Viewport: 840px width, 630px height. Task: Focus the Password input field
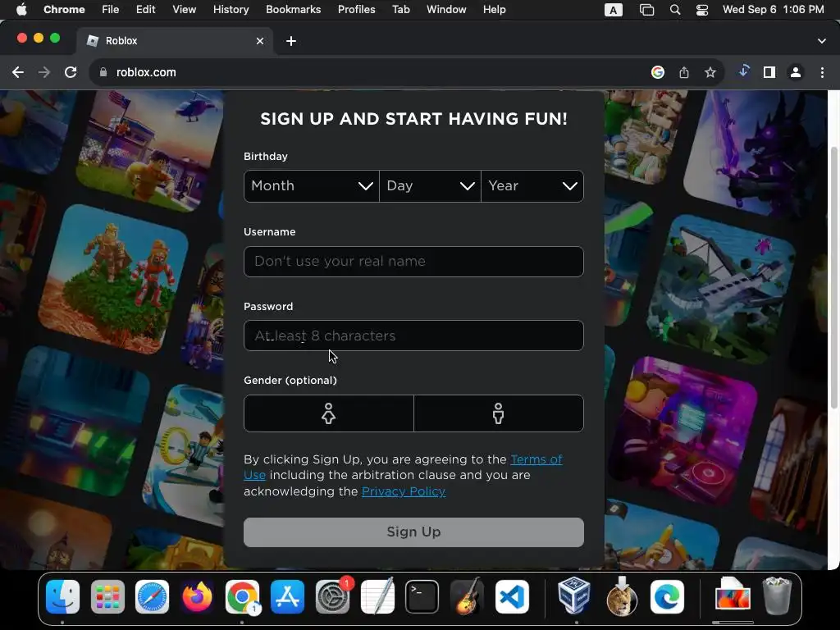pos(413,336)
